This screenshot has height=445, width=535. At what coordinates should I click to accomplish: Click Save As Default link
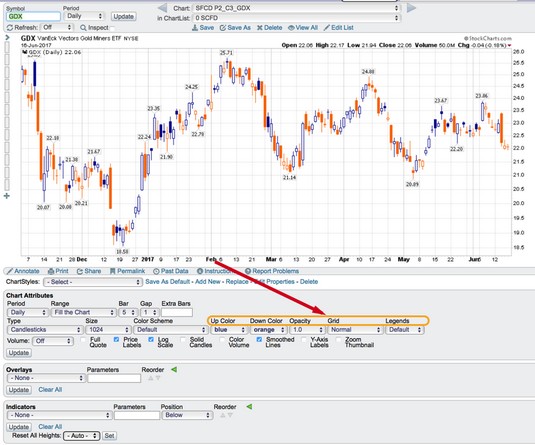click(x=167, y=282)
